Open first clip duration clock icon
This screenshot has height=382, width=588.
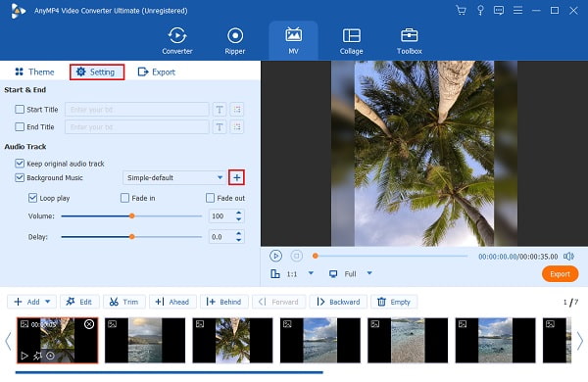(x=50, y=356)
